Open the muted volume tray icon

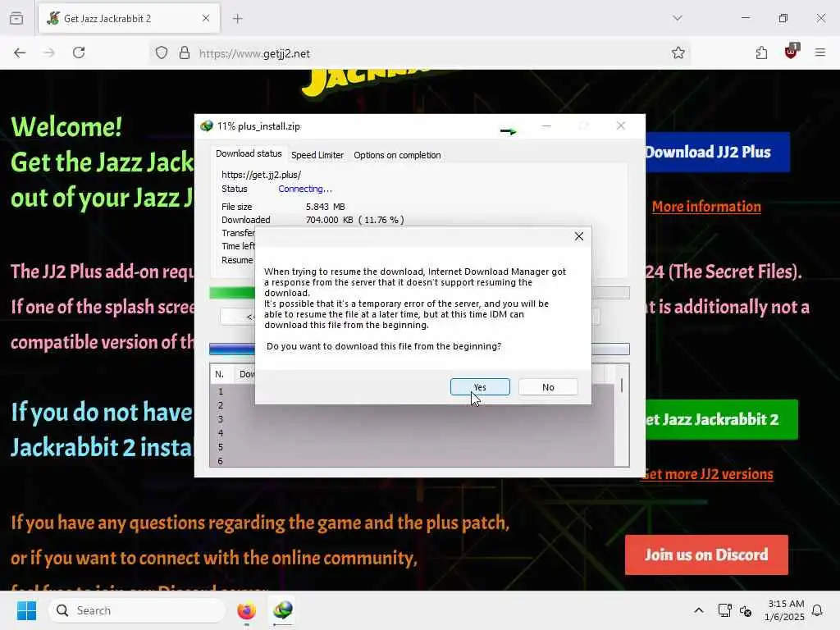[746, 610]
